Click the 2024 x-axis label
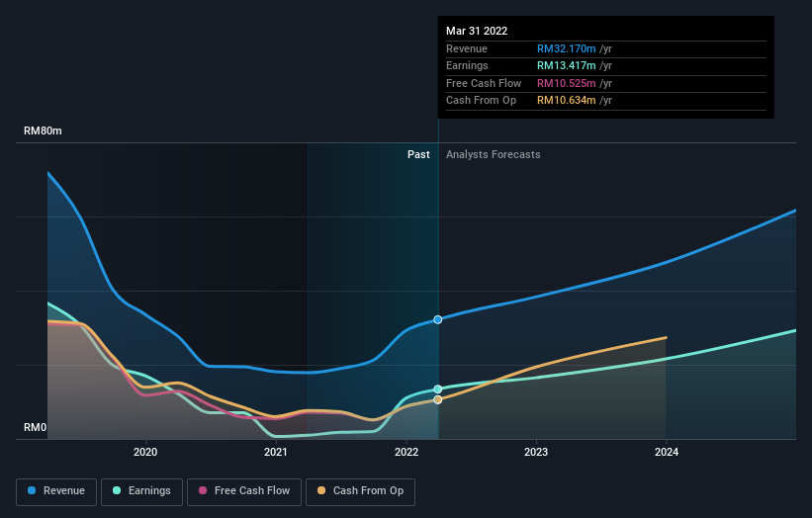 pyautogui.click(x=667, y=452)
